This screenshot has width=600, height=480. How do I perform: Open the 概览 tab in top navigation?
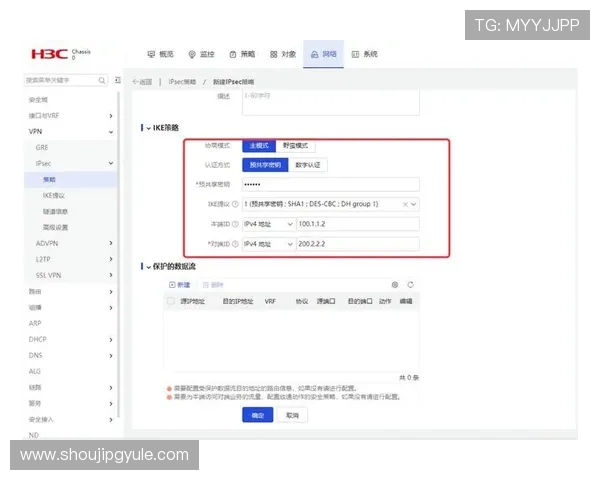(161, 54)
